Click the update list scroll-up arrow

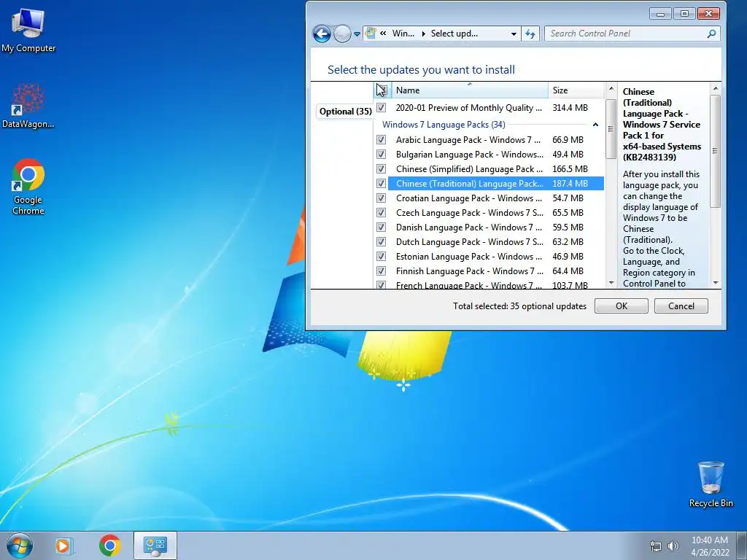pos(611,89)
